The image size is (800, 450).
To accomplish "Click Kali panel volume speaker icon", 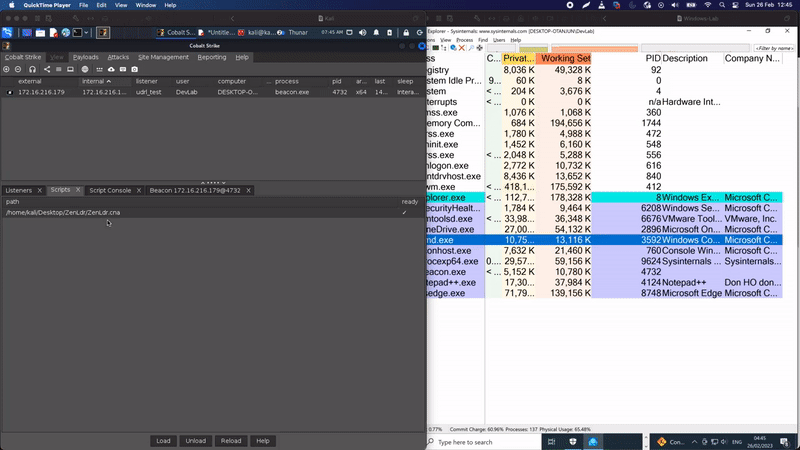I will point(363,33).
